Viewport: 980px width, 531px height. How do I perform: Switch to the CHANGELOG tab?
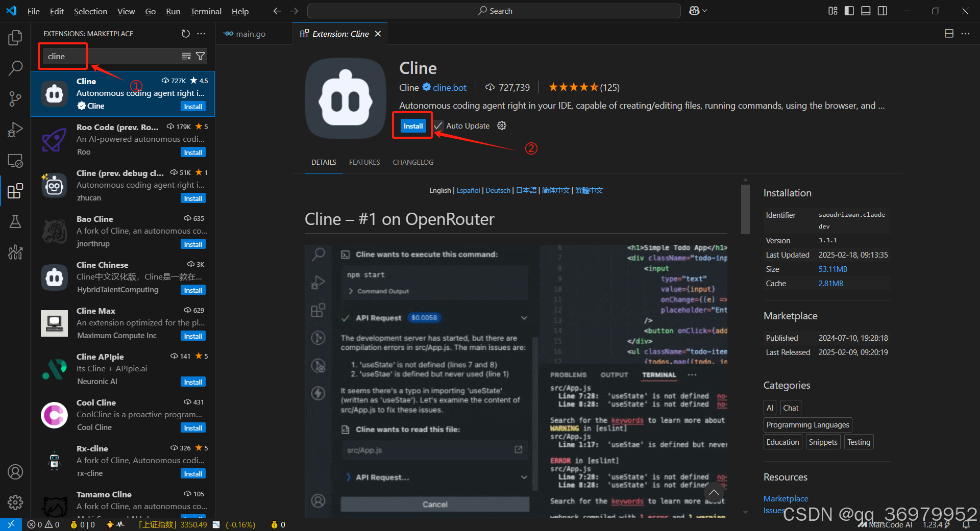tap(413, 162)
